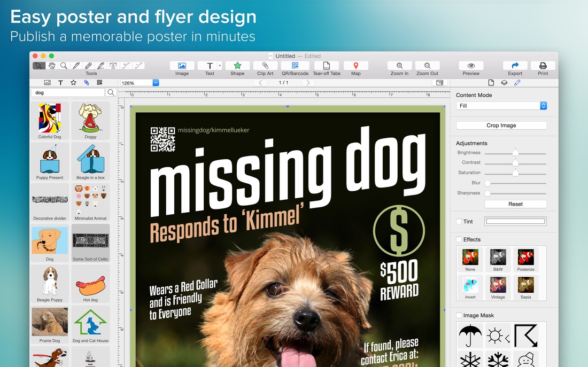588x367 pixels.
Task: Open the Content Mode Fill dropdown
Action: [501, 106]
